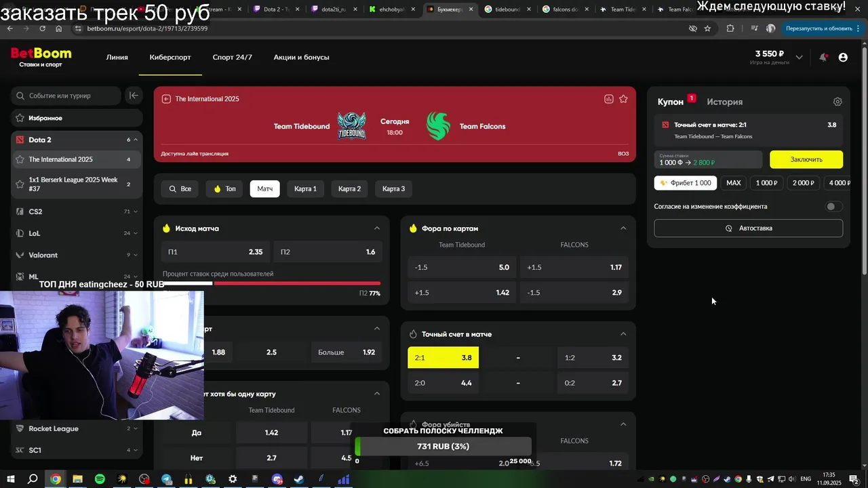Select exact score 1:2 at 3.2
This screenshot has width=868, height=488.
[x=593, y=357]
